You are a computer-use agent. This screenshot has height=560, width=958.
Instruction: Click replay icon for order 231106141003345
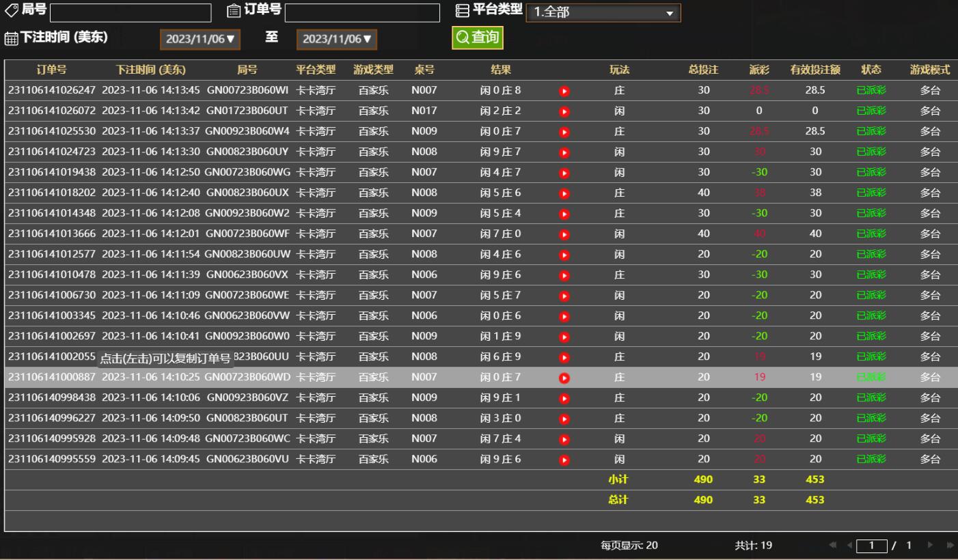564,316
